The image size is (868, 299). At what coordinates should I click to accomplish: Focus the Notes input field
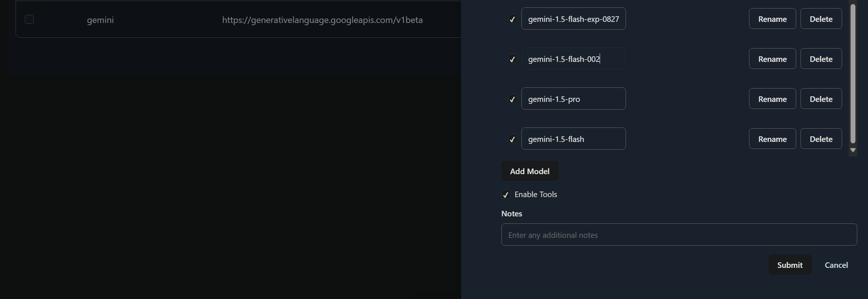(x=679, y=235)
